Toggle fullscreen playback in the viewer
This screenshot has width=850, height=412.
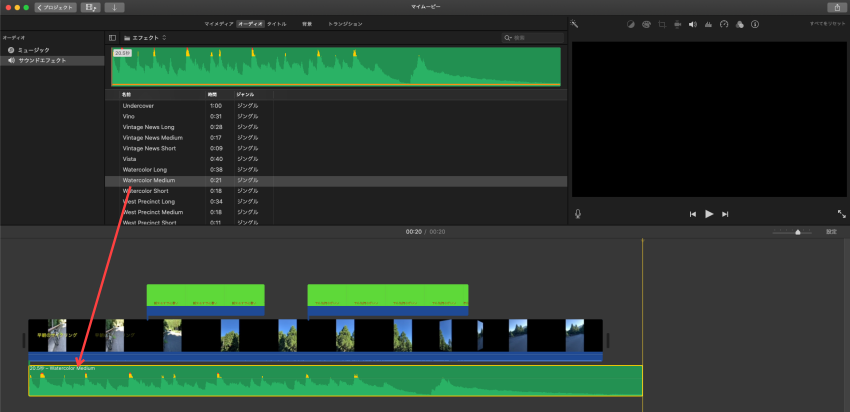click(x=840, y=213)
